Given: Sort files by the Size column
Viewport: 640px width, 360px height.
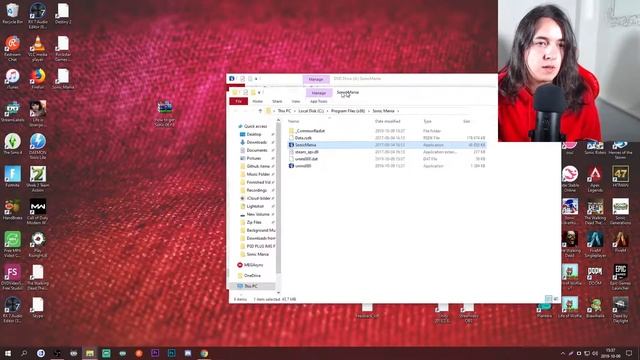Looking at the screenshot, I should point(467,121).
